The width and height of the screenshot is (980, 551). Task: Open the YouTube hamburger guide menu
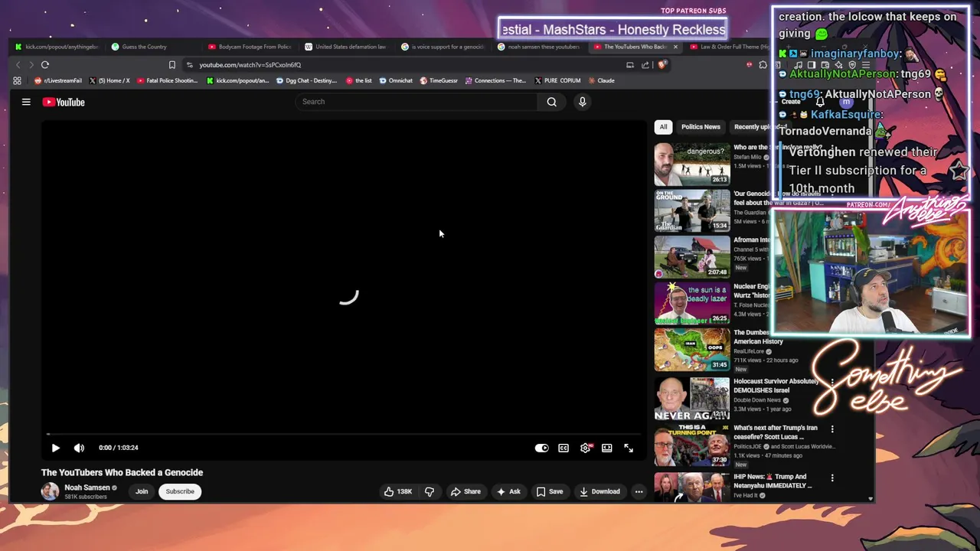pyautogui.click(x=26, y=102)
